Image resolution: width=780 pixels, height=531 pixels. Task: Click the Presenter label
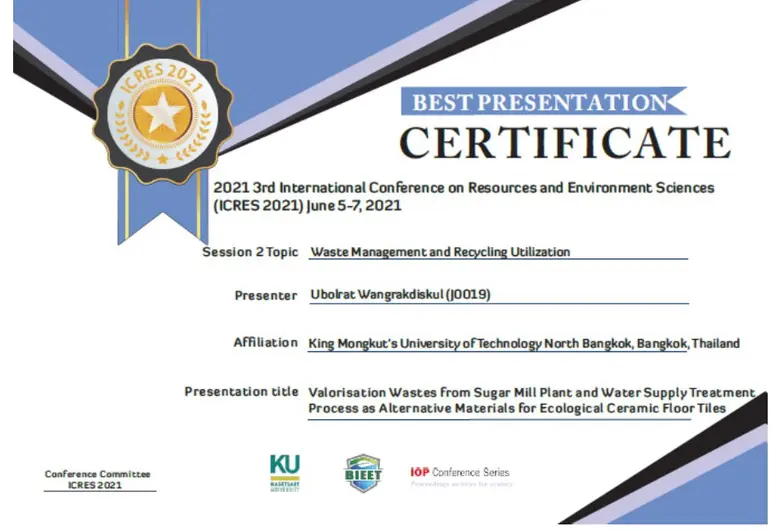pos(265,295)
